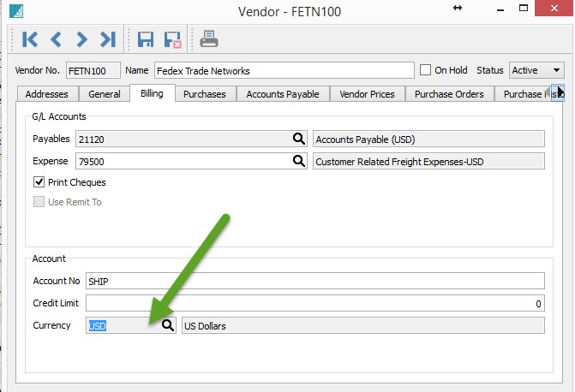Open Expense account lookup magnifier
This screenshot has height=392, width=575.
(299, 160)
